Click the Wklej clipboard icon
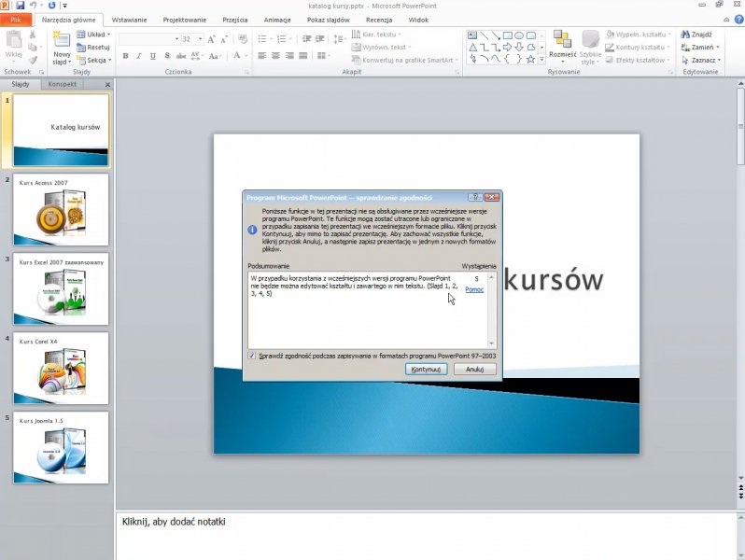745x560 pixels. 13,40
